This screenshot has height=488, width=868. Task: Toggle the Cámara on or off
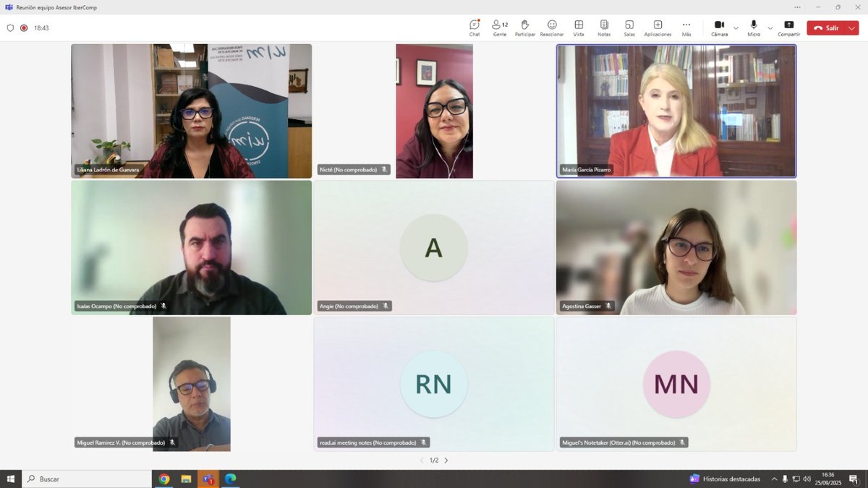[720, 27]
